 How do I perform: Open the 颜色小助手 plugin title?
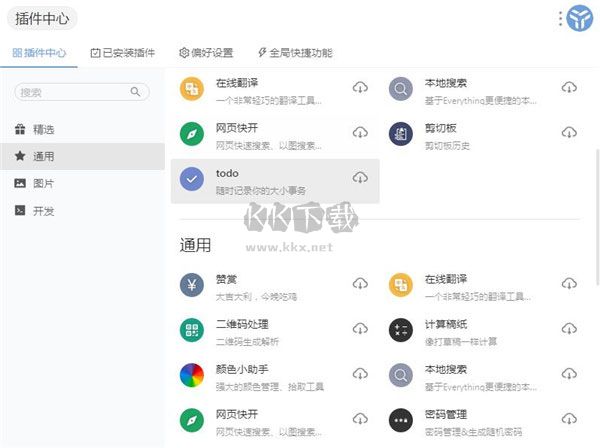coord(242,369)
